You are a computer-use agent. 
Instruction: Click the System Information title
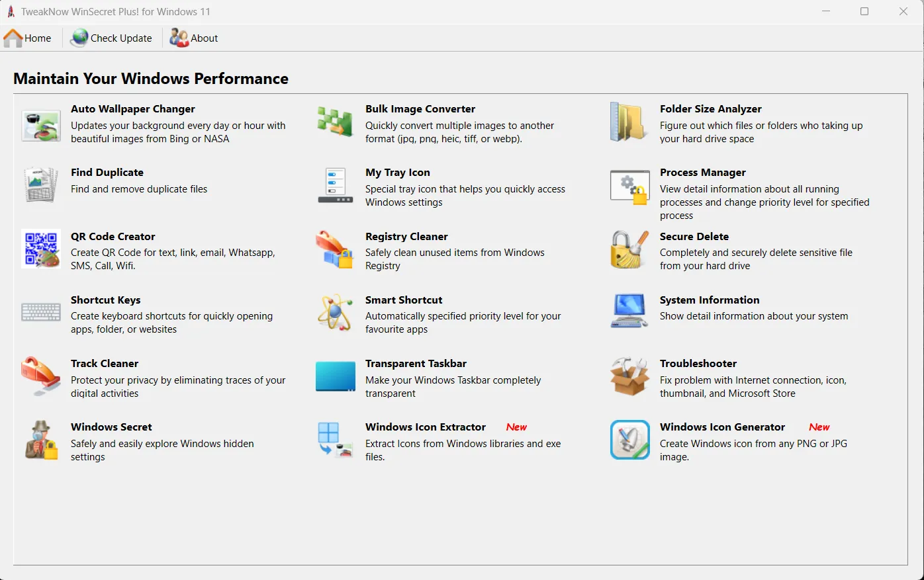[710, 300]
